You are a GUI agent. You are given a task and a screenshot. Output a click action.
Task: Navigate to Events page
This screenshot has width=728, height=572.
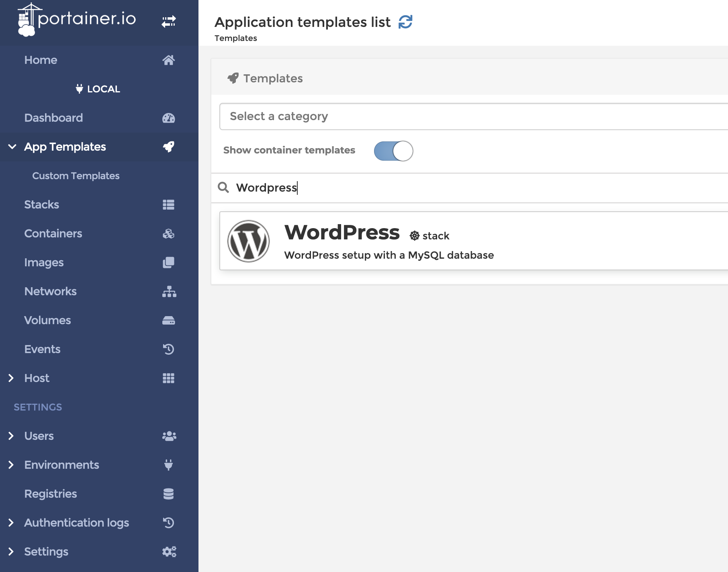42,349
